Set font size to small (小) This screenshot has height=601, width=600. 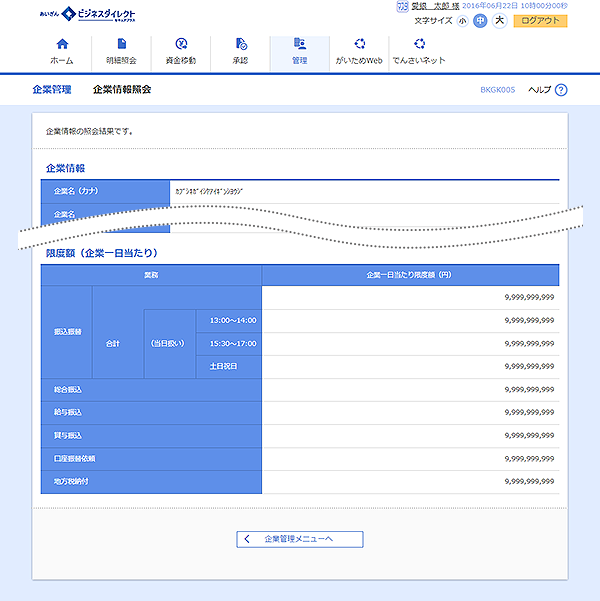[x=462, y=21]
